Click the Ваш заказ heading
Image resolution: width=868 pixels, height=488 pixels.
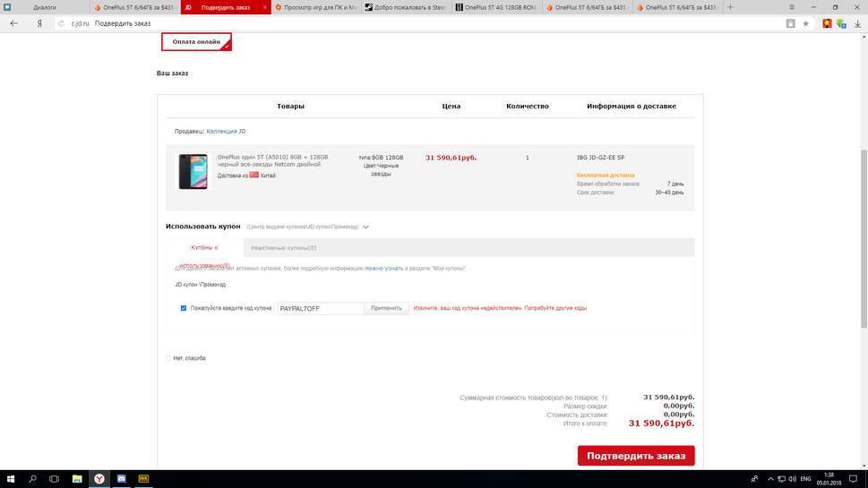pos(172,73)
